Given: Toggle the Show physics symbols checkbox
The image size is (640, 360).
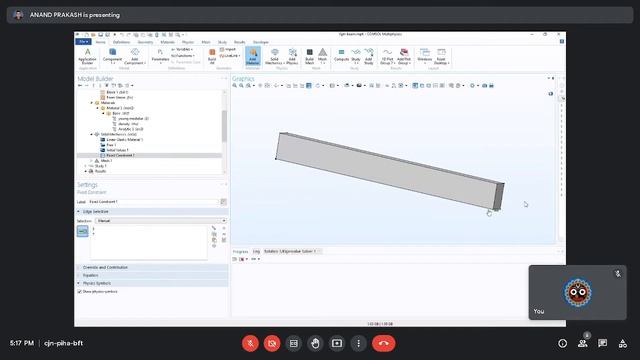Looking at the screenshot, I should click(x=80, y=292).
